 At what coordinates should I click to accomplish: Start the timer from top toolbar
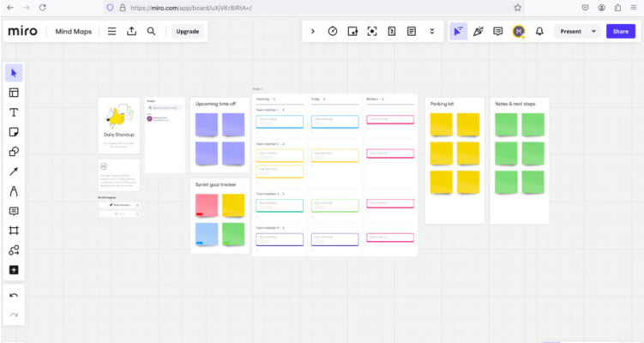tap(333, 31)
